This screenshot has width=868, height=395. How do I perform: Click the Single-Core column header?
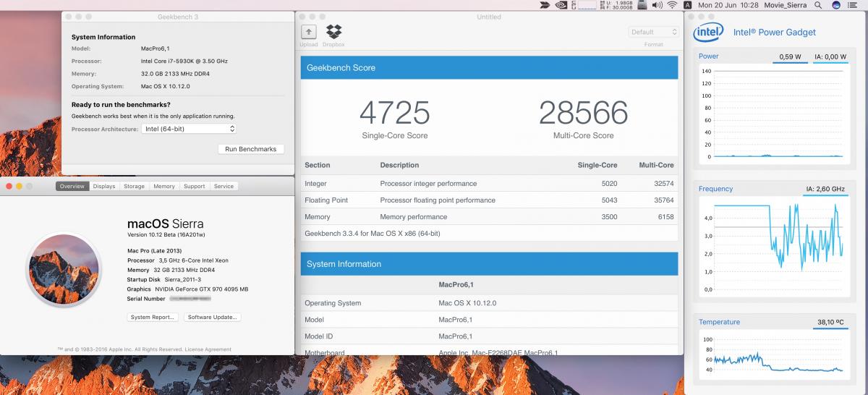point(597,165)
